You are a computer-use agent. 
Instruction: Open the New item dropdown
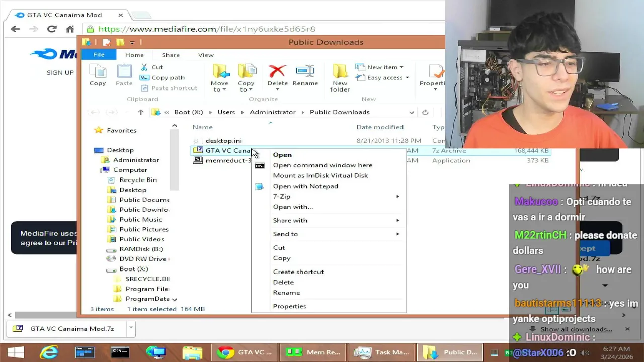379,67
